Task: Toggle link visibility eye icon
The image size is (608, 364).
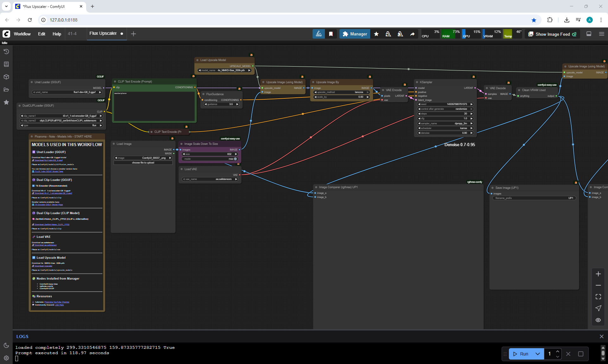Action: (598, 320)
